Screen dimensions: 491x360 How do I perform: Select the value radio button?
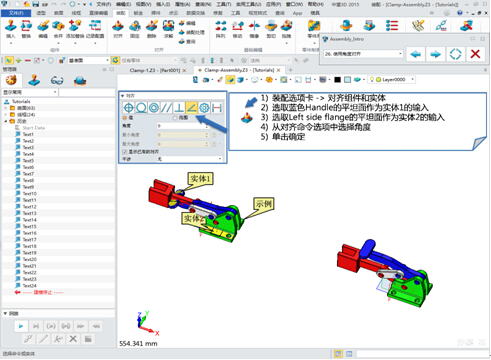click(x=125, y=118)
